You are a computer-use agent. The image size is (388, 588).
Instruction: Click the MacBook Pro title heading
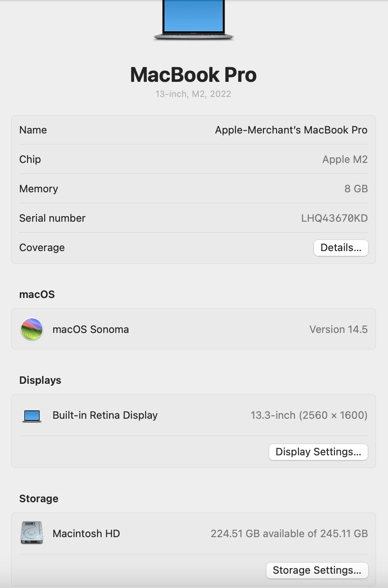click(194, 75)
